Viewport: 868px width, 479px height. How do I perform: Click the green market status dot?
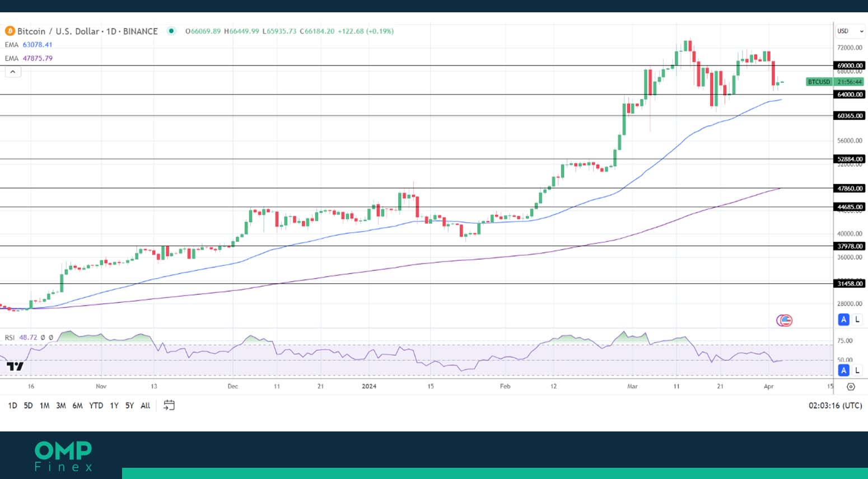coord(171,31)
